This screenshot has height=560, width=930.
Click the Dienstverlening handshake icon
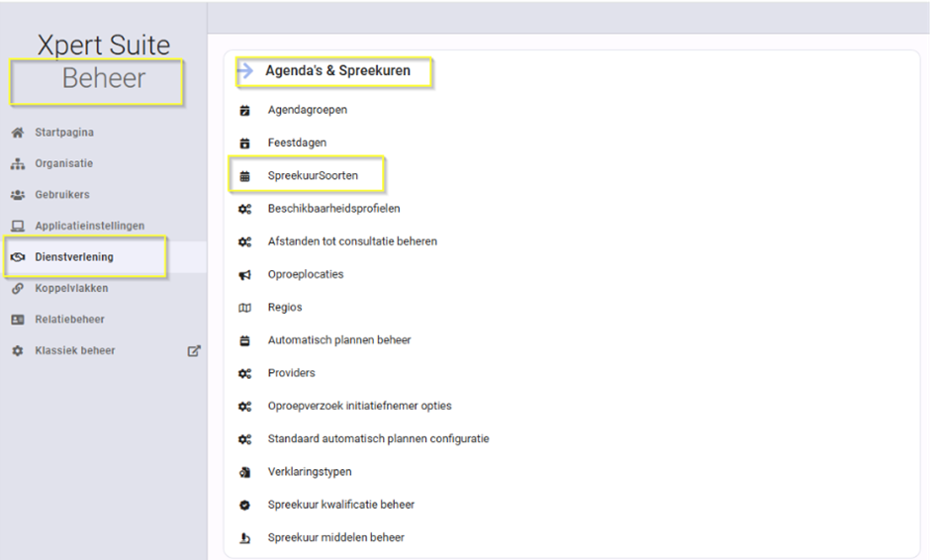tap(18, 257)
